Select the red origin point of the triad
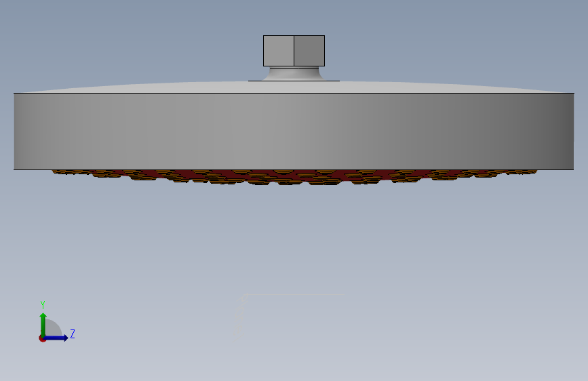 42,338
